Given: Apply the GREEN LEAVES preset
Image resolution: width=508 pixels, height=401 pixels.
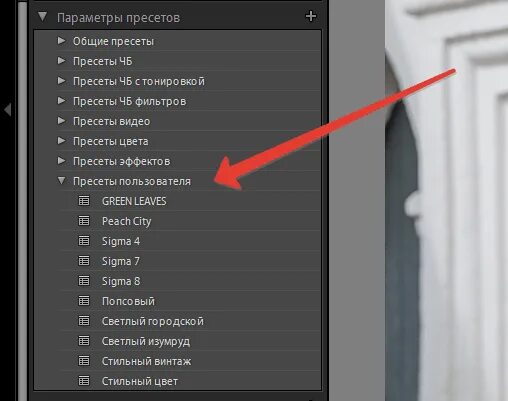Looking at the screenshot, I should (134, 201).
